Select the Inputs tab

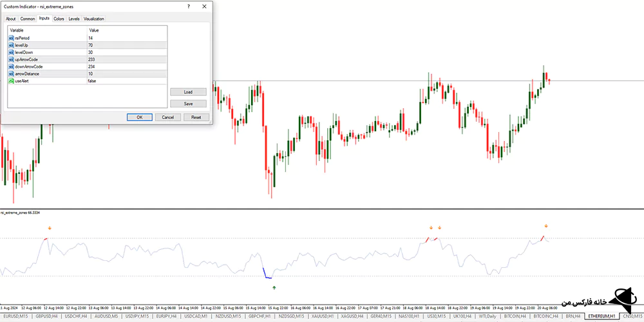44,19
